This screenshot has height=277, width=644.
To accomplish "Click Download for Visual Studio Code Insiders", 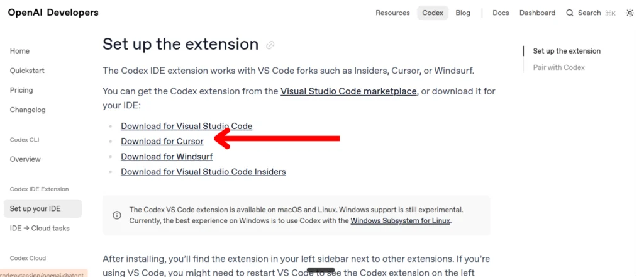I will pyautogui.click(x=203, y=172).
